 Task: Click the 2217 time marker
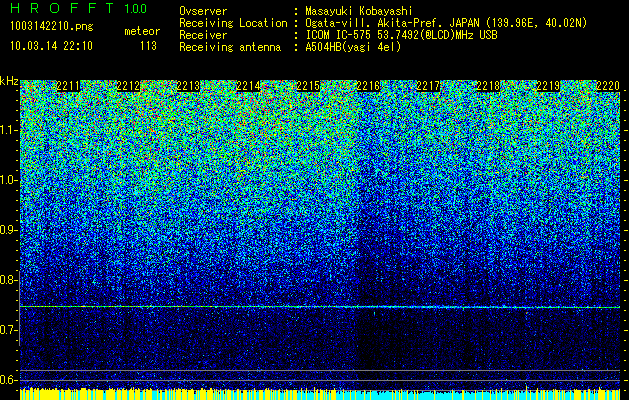pos(428,86)
